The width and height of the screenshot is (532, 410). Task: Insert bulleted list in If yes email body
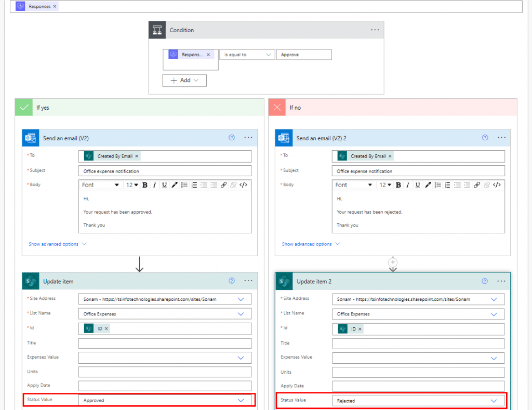(184, 185)
